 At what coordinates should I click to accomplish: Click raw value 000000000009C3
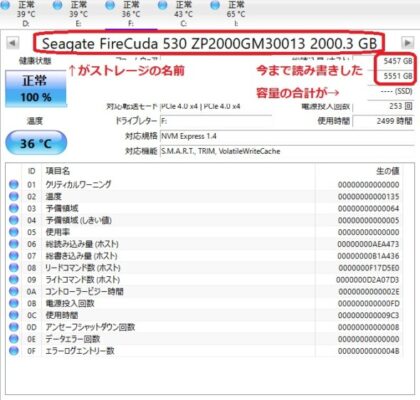[x=369, y=315]
